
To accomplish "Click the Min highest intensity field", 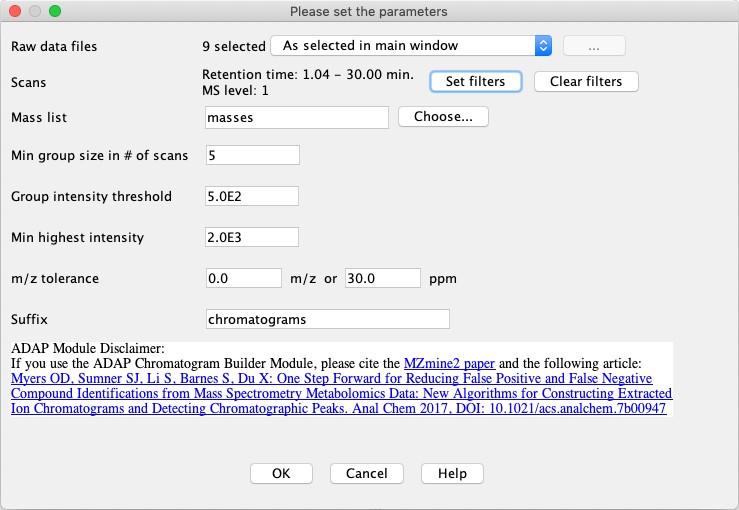I will (252, 237).
